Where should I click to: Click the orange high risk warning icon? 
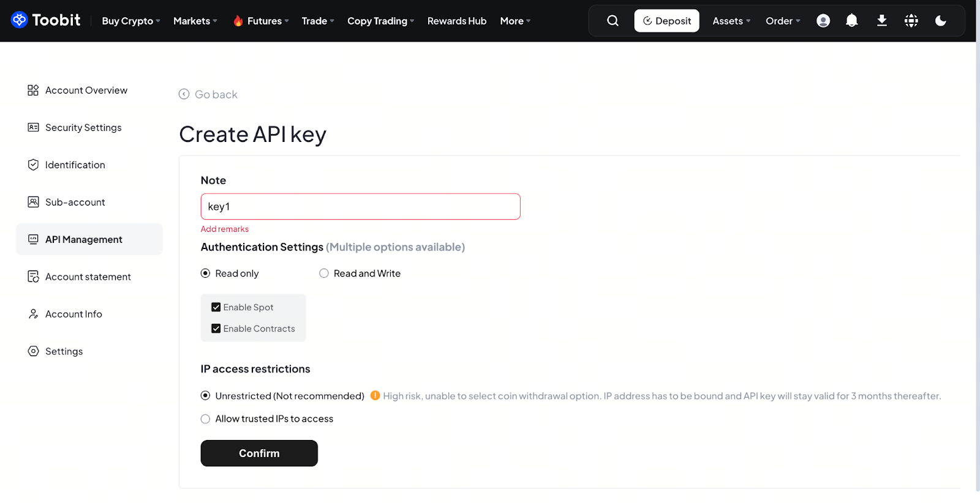tap(375, 395)
